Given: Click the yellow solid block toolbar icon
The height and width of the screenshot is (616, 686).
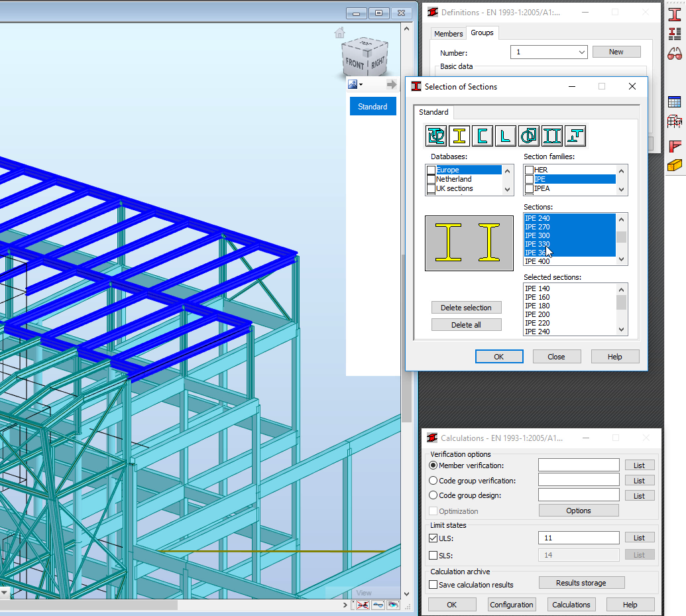Looking at the screenshot, I should tap(675, 165).
